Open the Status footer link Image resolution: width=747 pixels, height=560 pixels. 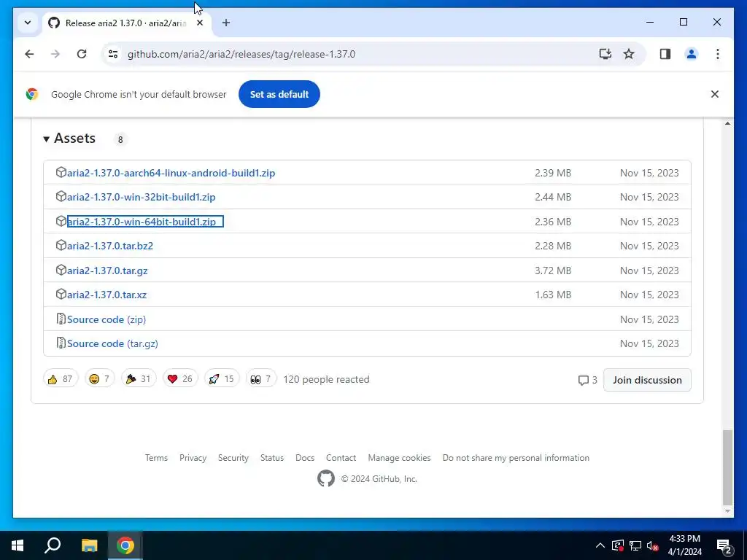[x=272, y=458]
